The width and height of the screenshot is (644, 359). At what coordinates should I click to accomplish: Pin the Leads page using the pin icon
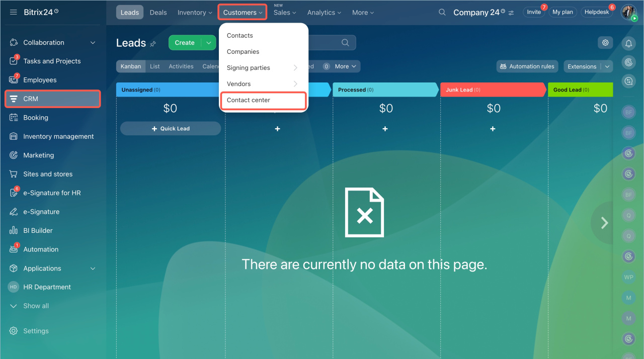[153, 44]
